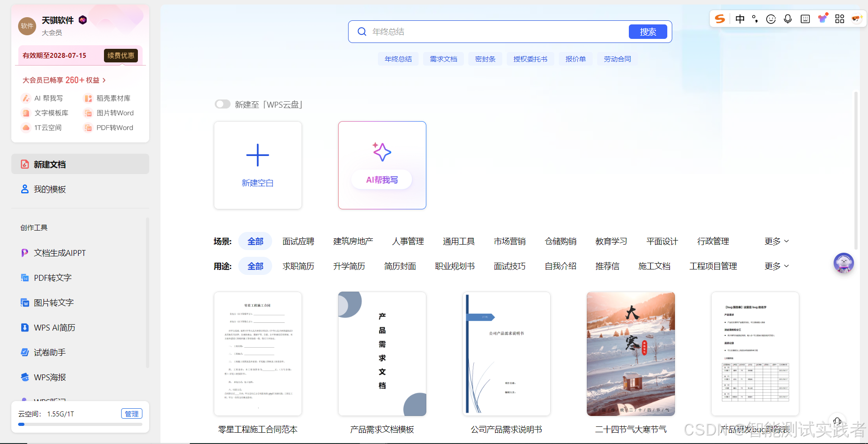Select the PDF转文字 tool

[52, 278]
